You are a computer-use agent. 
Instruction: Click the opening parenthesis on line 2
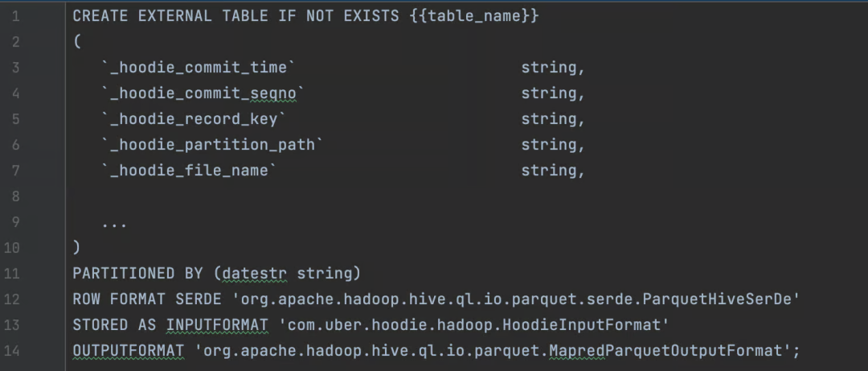[x=76, y=42]
